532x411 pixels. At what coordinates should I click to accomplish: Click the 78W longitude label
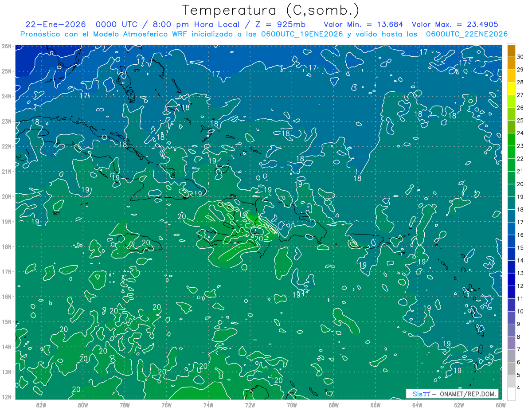(125, 405)
